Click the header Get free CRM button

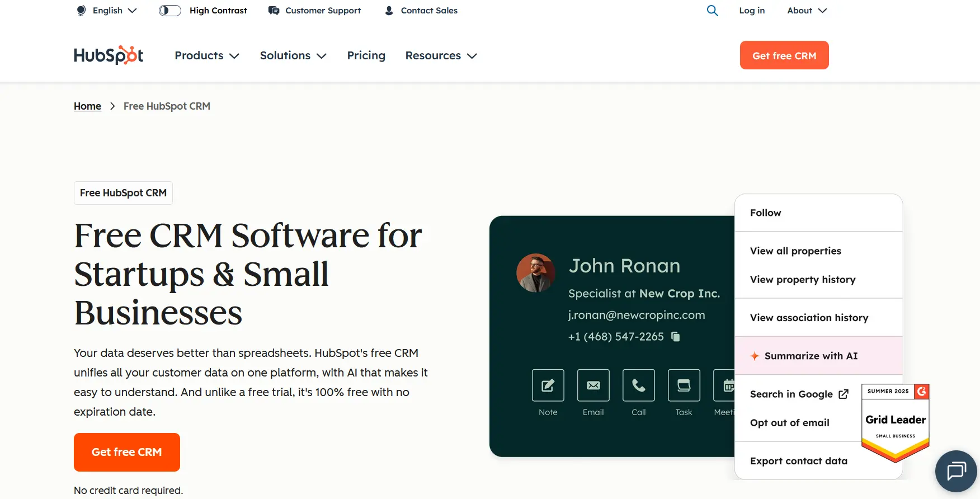(x=784, y=55)
